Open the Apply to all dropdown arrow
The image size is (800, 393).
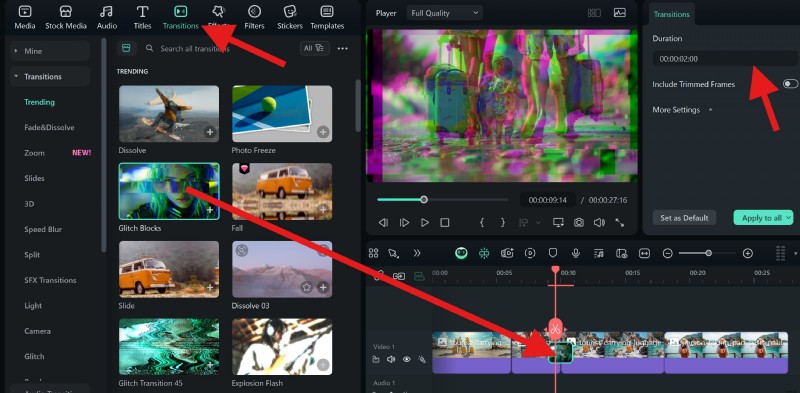coord(789,218)
